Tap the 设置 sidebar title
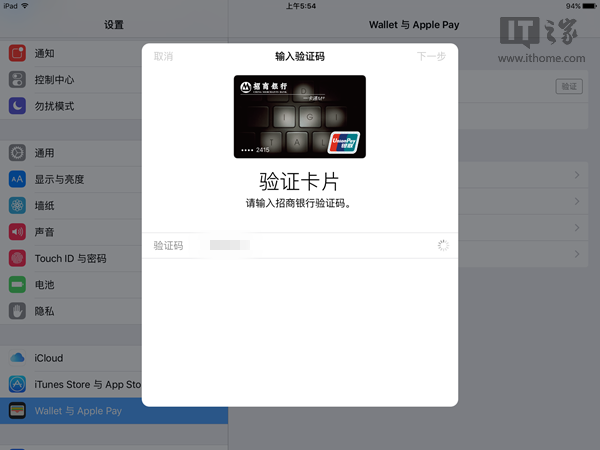 coord(114,25)
